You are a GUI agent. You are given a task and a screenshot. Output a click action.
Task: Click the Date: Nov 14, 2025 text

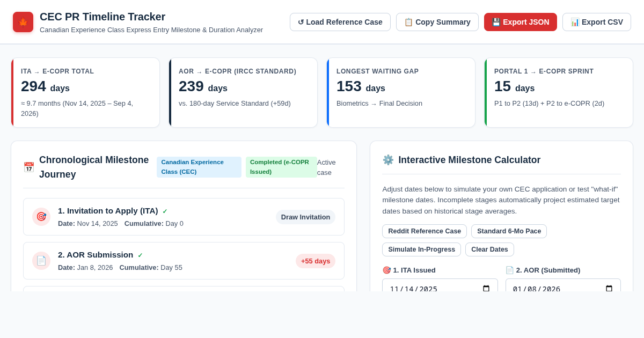pyautogui.click(x=88, y=223)
